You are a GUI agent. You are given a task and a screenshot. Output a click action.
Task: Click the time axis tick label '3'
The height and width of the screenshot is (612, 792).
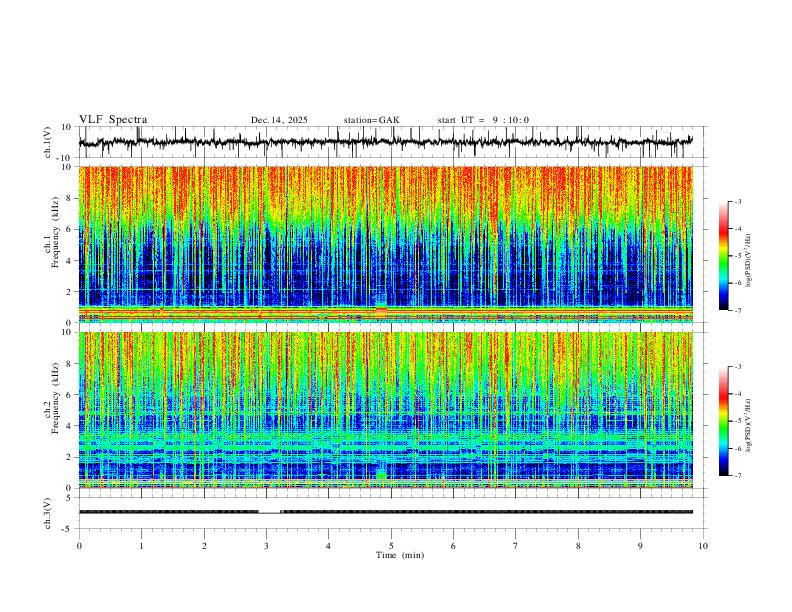click(266, 546)
